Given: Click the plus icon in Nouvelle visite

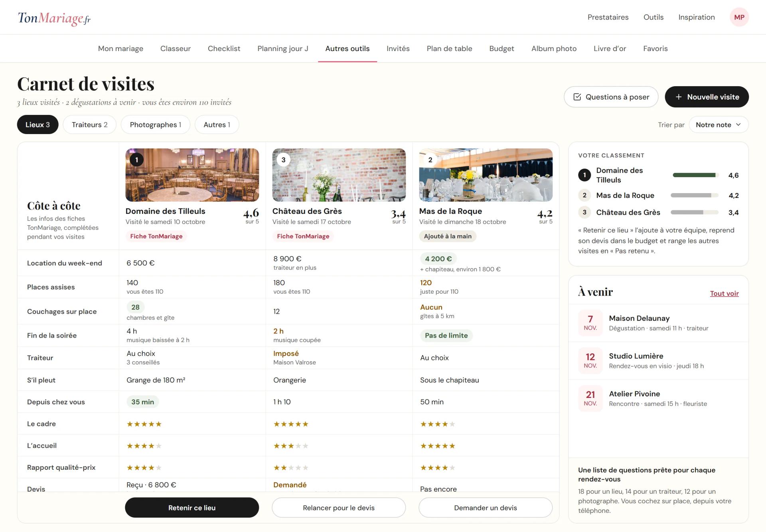Looking at the screenshot, I should (678, 97).
